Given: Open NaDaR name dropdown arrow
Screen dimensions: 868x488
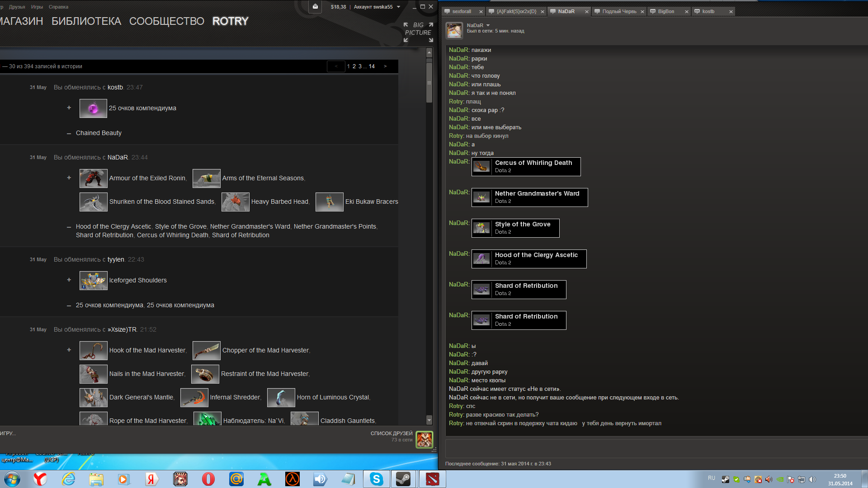Looking at the screenshot, I should [488, 25].
